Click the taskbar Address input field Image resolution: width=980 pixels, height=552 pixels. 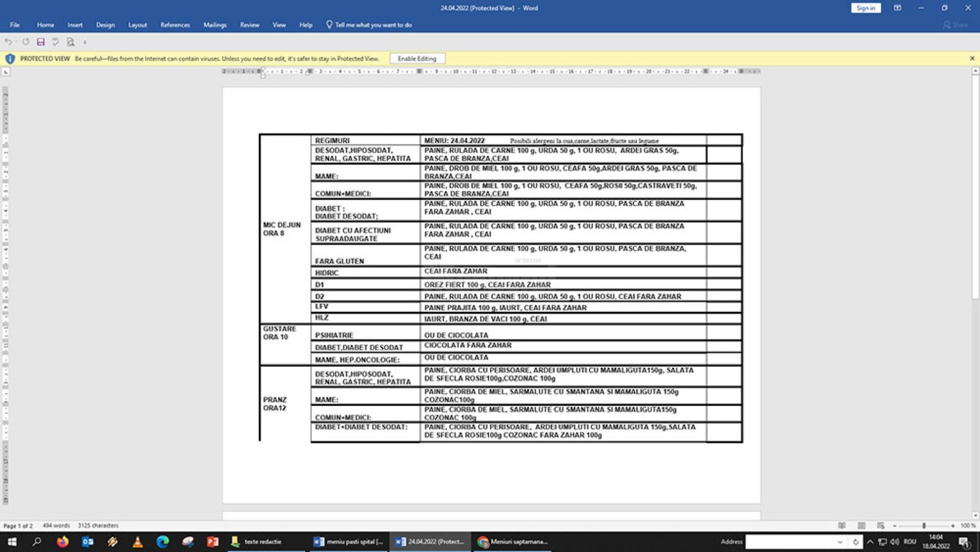coord(790,542)
